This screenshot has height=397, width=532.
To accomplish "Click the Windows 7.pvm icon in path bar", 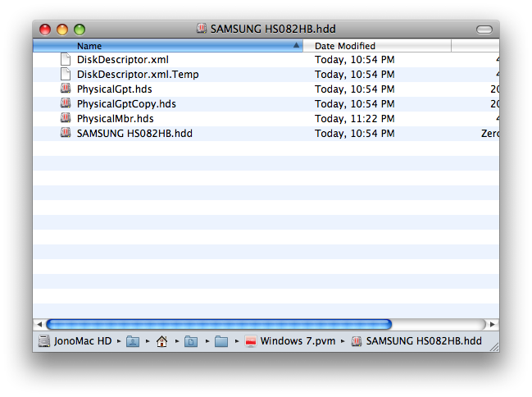I will tap(251, 341).
